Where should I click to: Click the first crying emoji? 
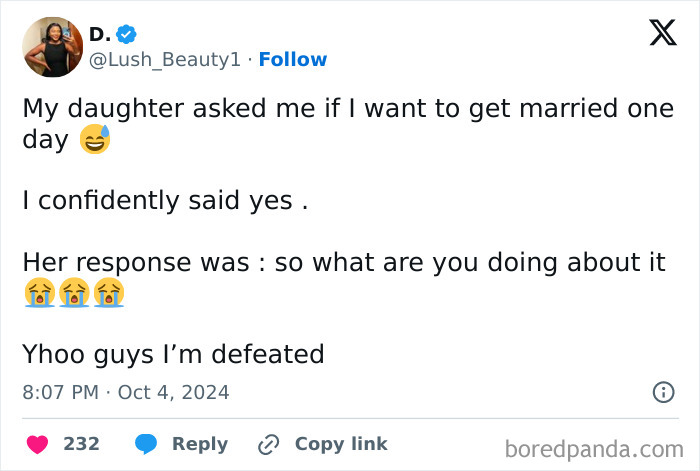coord(38,294)
